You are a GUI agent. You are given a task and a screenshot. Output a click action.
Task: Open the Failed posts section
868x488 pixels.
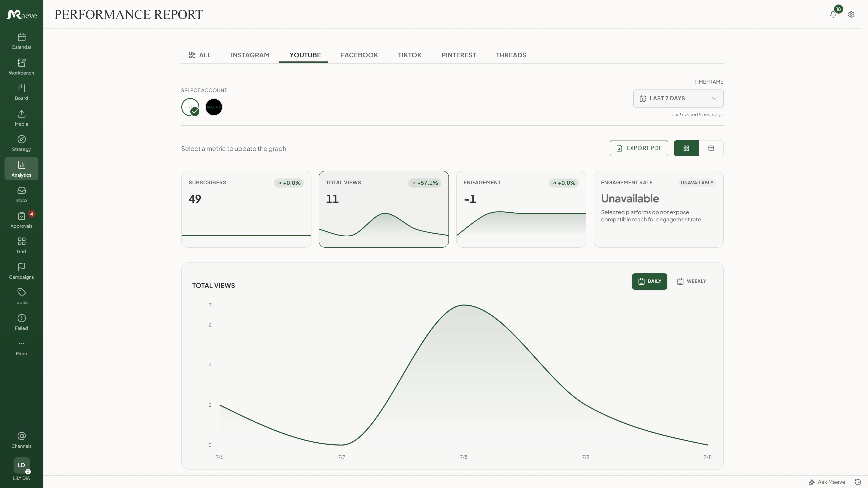21,322
